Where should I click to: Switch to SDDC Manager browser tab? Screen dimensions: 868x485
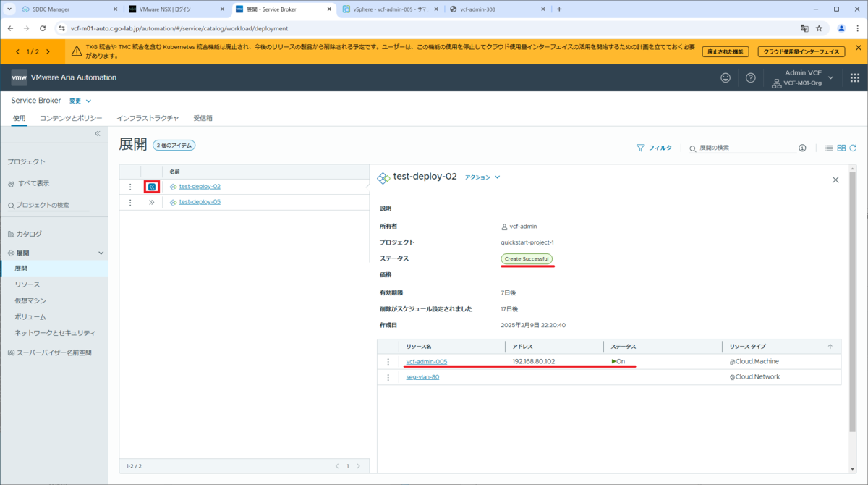tap(70, 9)
